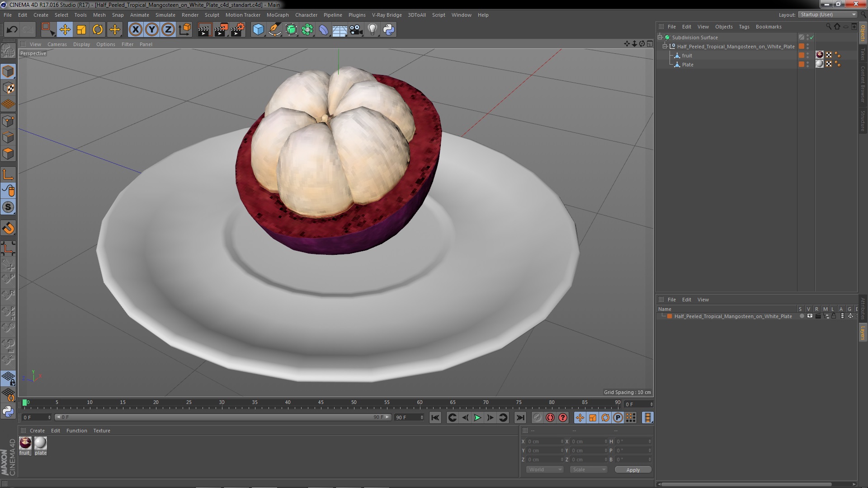Click the Apply coordinates button
This screenshot has width=868, height=488.
coord(633,470)
